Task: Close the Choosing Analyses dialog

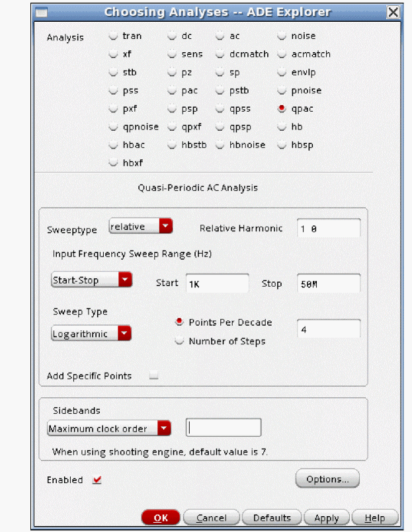Action: [393, 13]
